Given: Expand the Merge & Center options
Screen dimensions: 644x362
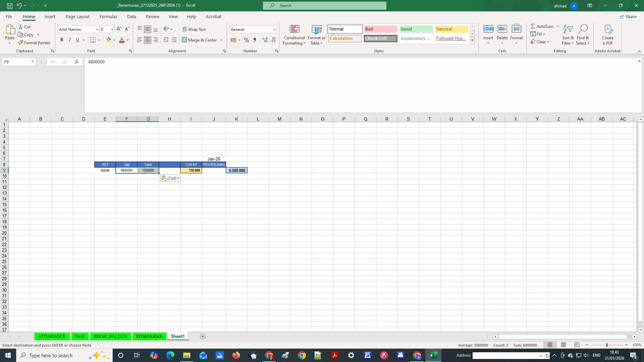Looking at the screenshot, I should pos(221,40).
